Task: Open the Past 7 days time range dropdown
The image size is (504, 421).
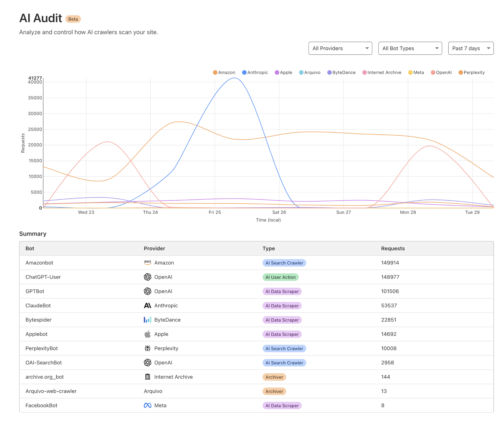Action: [470, 48]
